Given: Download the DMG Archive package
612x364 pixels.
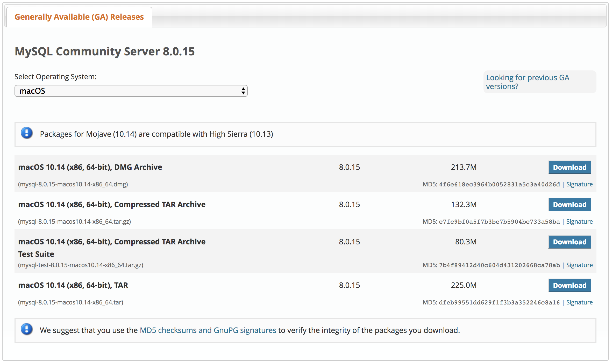Looking at the screenshot, I should tap(570, 167).
